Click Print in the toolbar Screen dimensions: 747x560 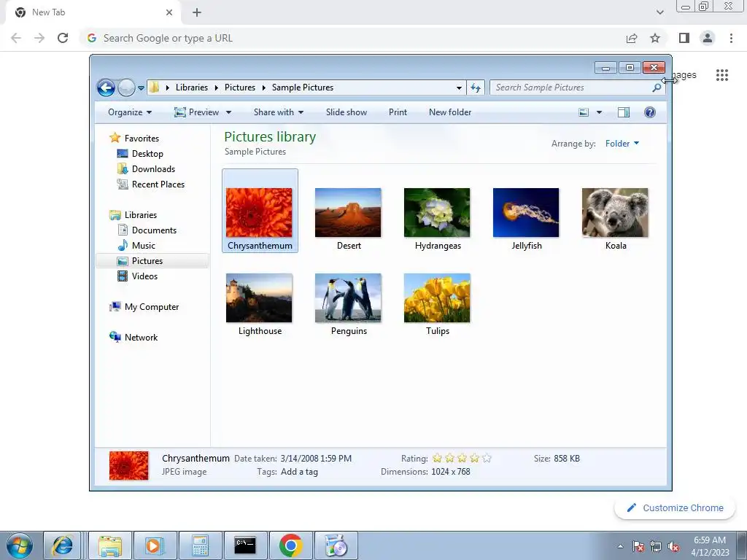coord(398,112)
